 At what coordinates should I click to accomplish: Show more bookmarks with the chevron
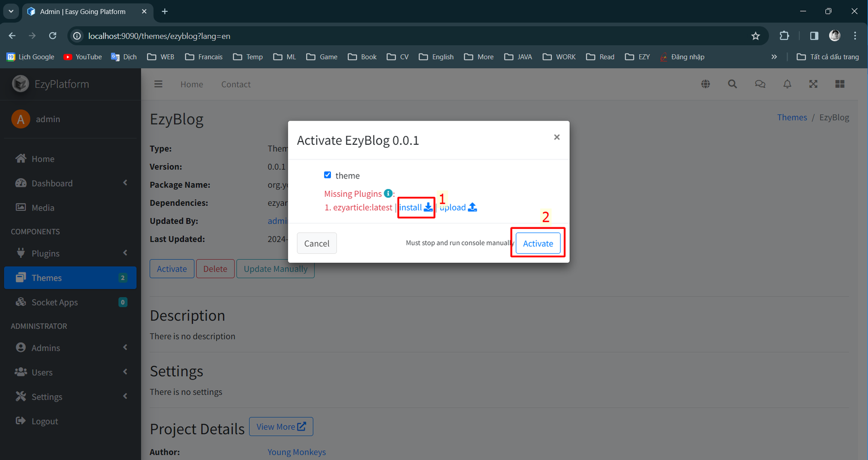click(x=774, y=57)
